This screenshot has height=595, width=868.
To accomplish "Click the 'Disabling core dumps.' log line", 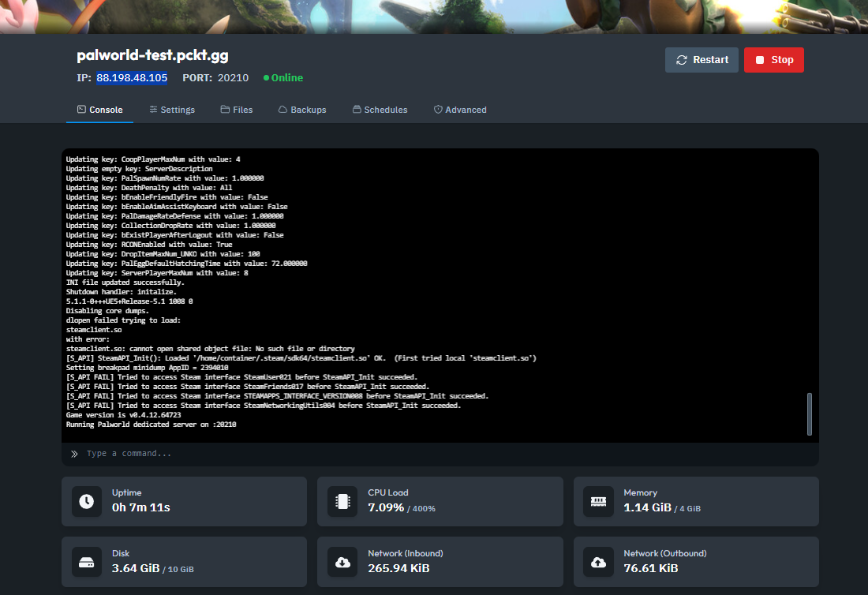I will tap(107, 311).
